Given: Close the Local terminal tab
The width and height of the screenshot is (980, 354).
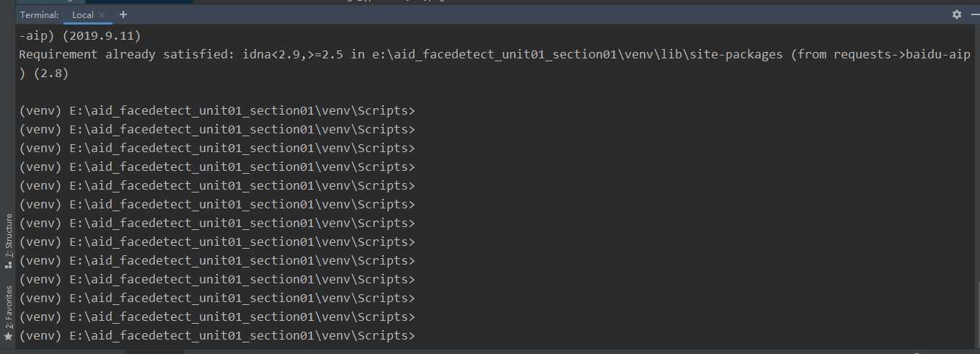Looking at the screenshot, I should coord(102,15).
